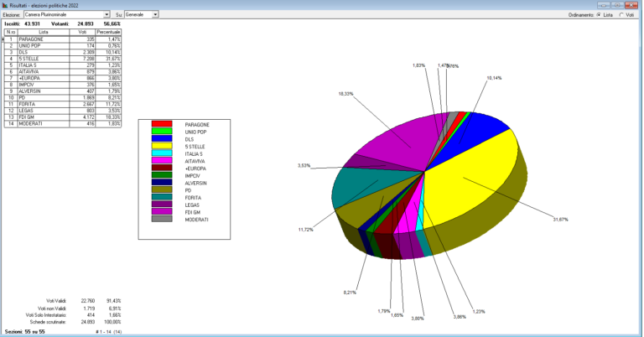The image size is (644, 337).
Task: Click the N.ro column header
Action: (11, 32)
